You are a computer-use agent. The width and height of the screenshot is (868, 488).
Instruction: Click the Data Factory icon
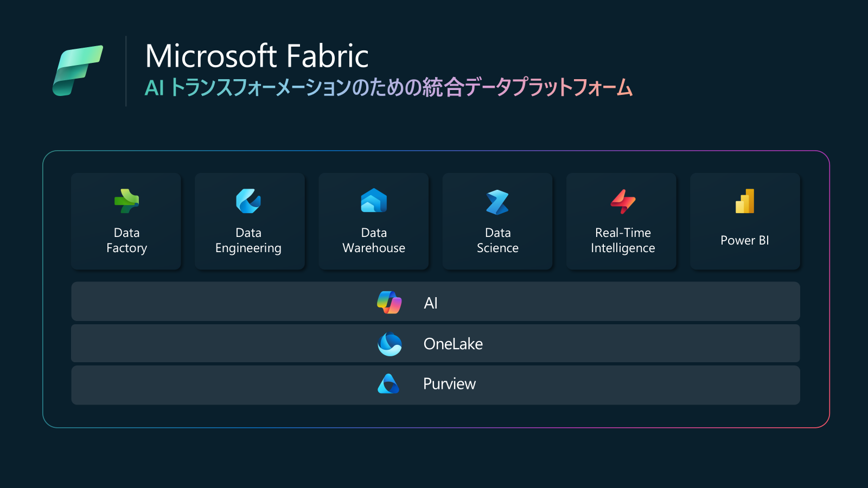coord(126,201)
